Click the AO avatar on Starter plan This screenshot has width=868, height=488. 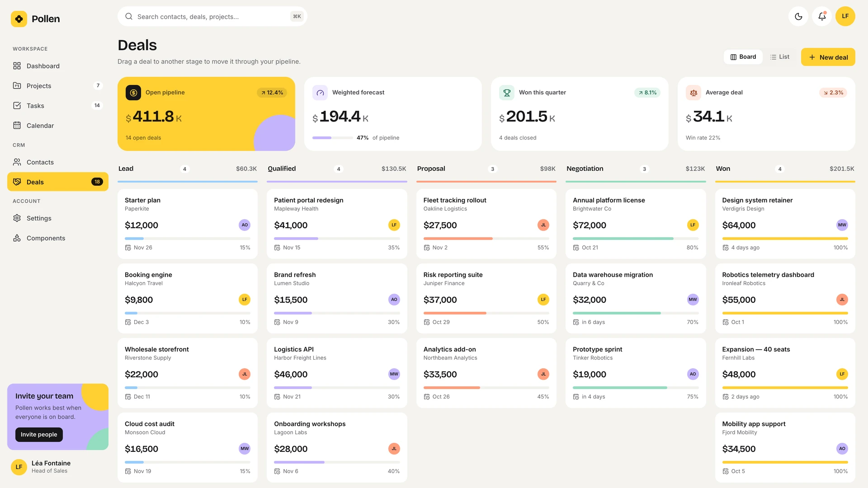click(x=245, y=225)
